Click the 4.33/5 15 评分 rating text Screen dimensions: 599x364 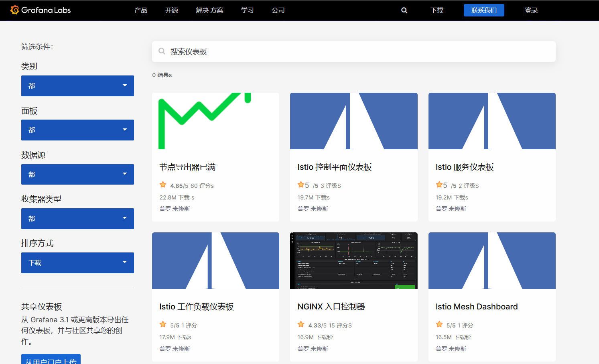click(x=330, y=325)
